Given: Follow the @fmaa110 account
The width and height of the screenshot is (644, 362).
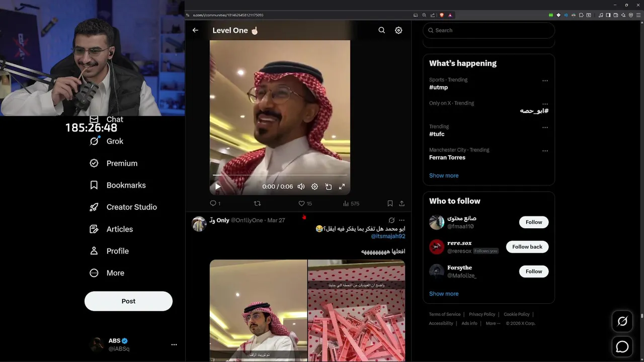Looking at the screenshot, I should tap(534, 222).
